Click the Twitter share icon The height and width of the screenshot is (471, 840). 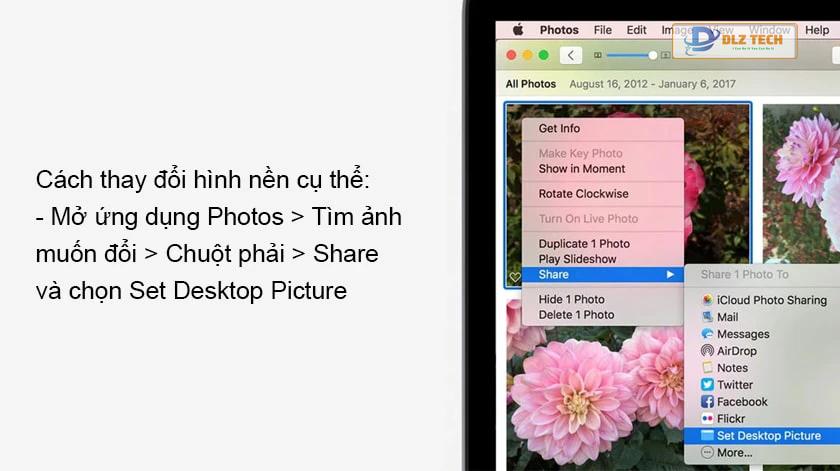coord(707,385)
